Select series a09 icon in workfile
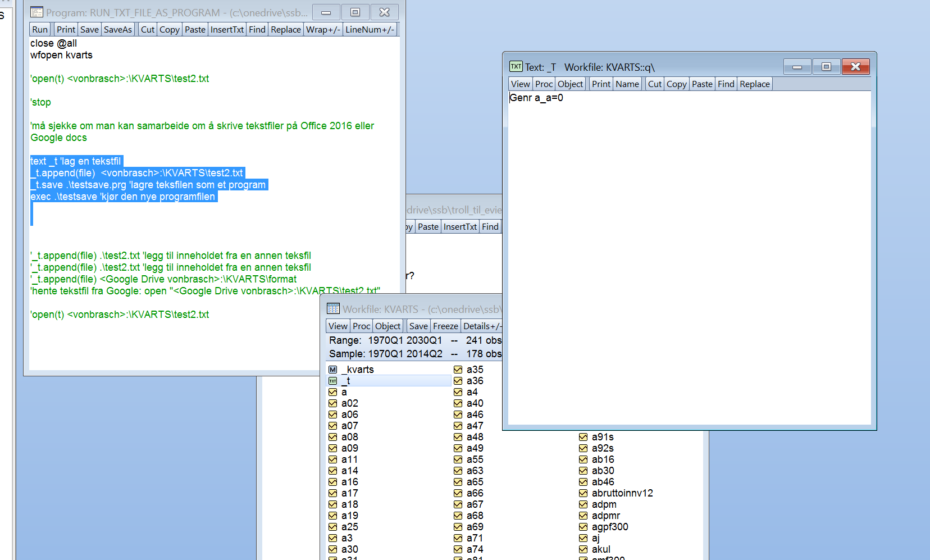The width and height of the screenshot is (930, 560). click(x=333, y=448)
